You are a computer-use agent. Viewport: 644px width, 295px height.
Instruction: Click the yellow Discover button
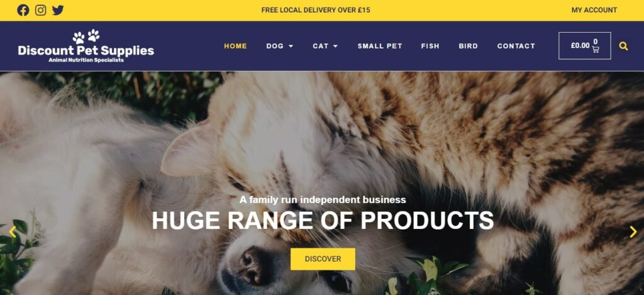pyautogui.click(x=323, y=259)
